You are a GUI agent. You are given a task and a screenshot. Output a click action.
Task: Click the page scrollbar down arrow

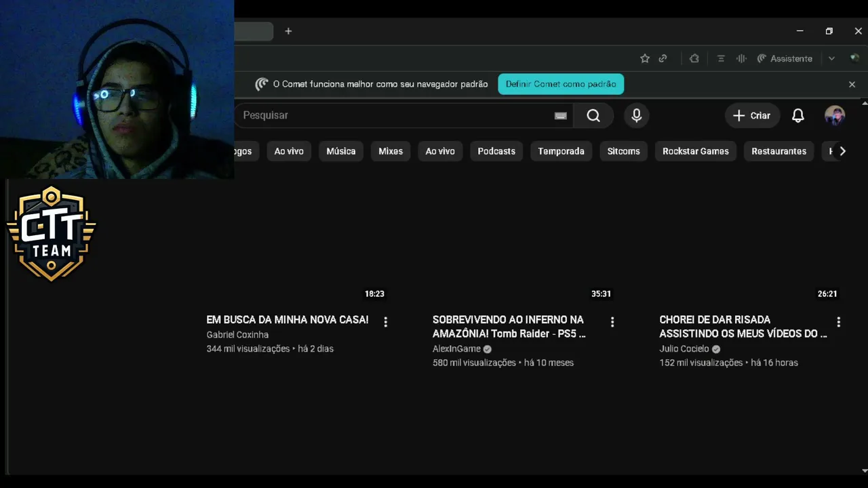pyautogui.click(x=864, y=470)
